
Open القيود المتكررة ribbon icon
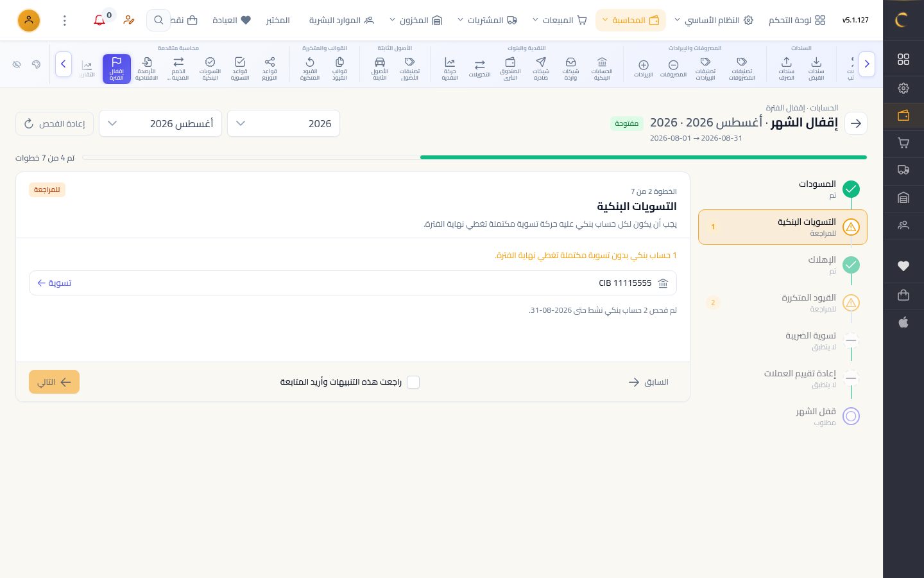point(309,68)
